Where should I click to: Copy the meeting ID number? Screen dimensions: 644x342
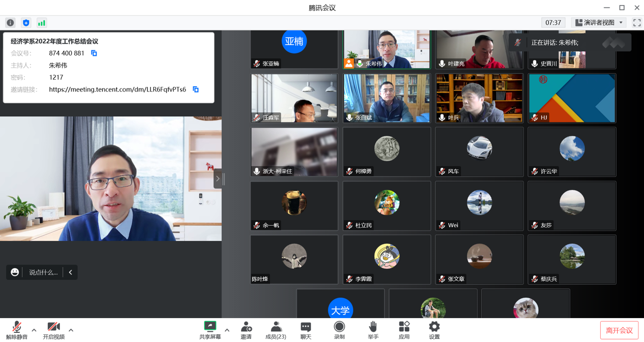tap(94, 53)
